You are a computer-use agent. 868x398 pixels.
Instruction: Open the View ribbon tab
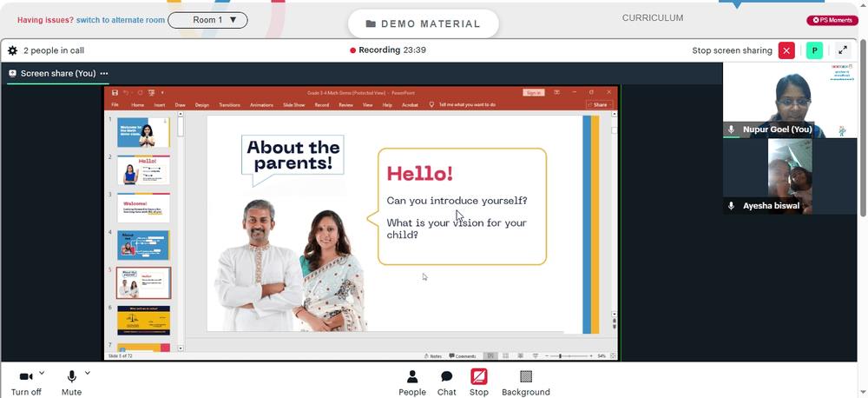pos(367,105)
